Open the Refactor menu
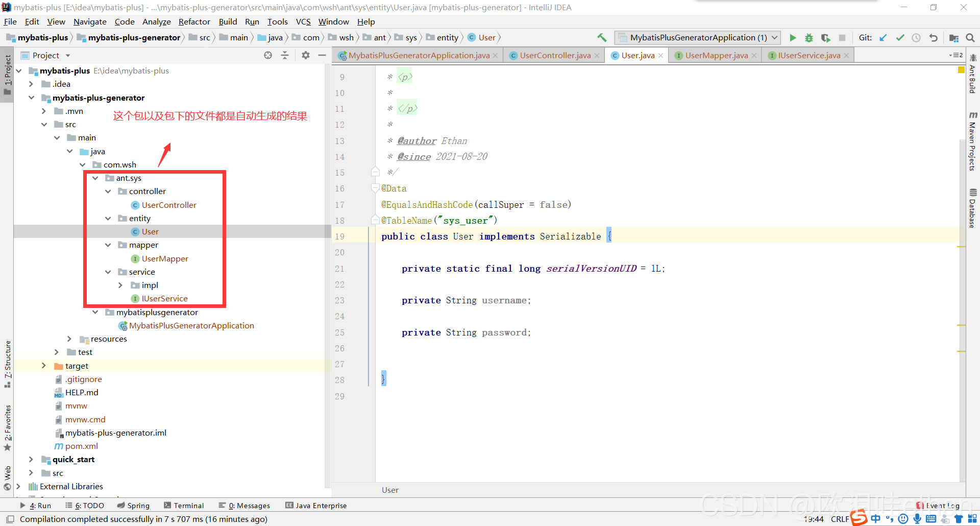Screen dimensions: 980x526 coord(194,21)
